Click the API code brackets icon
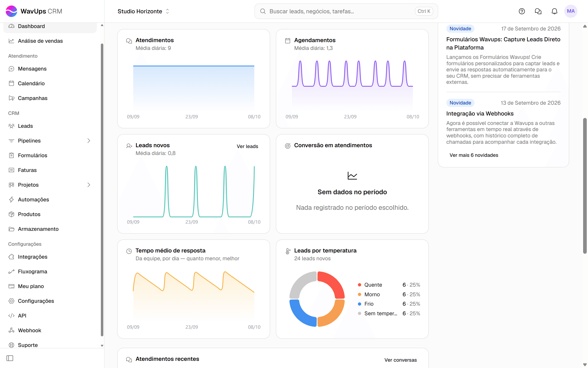588x368 pixels. coord(11,316)
